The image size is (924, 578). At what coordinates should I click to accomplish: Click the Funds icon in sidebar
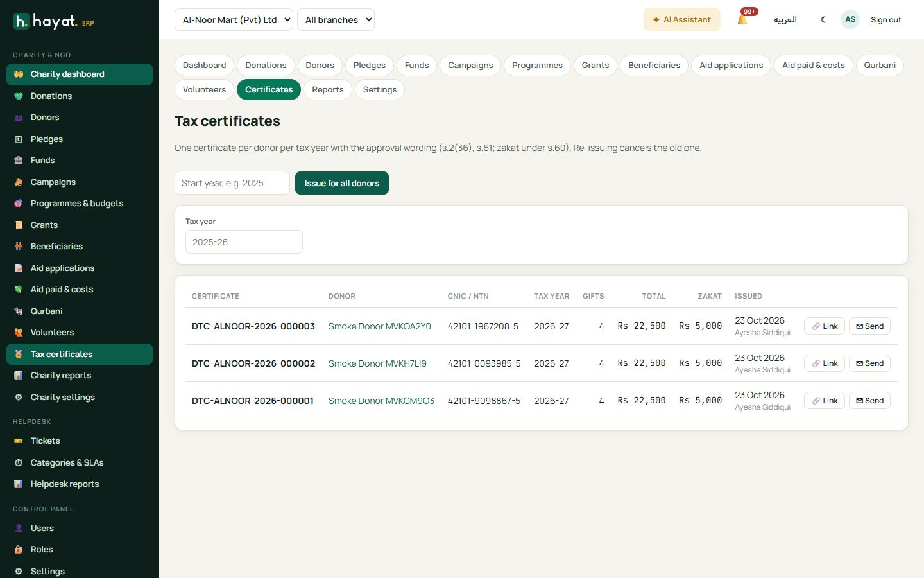coord(19,161)
